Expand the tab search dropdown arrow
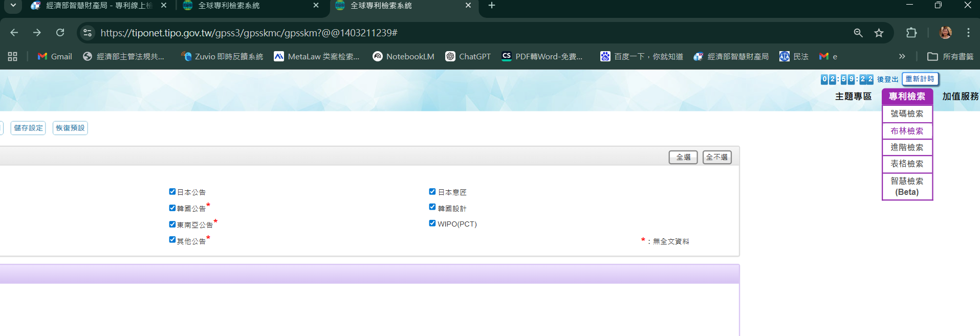This screenshot has height=336, width=980. tap(13, 5)
